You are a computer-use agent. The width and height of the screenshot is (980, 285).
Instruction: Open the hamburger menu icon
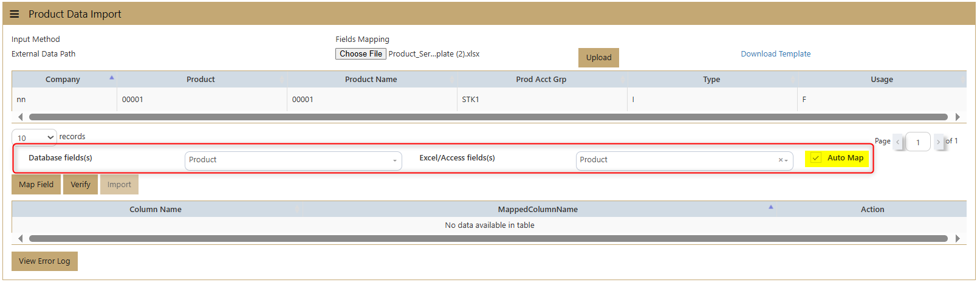(x=15, y=14)
